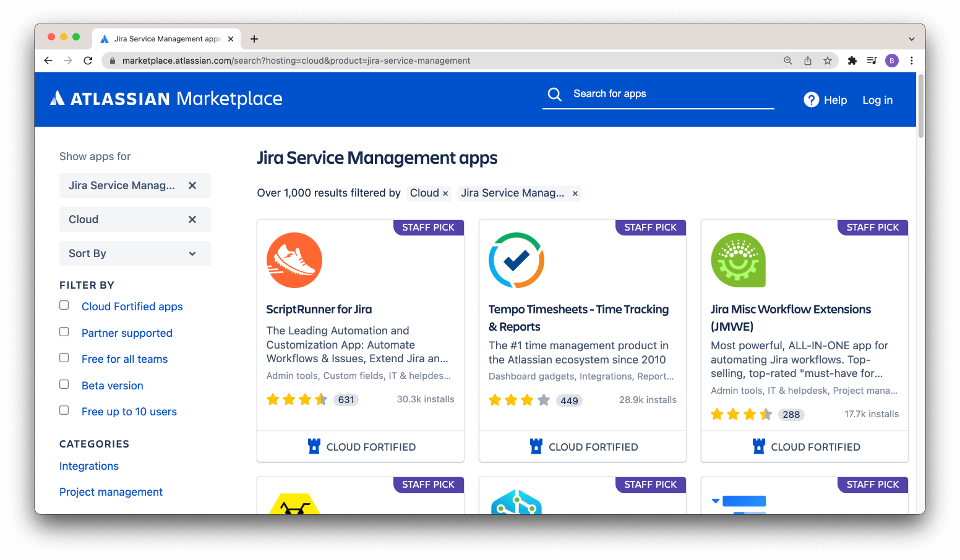Enable the Free for all teams filter
Viewport: 960px width, 560px height.
[x=64, y=357]
